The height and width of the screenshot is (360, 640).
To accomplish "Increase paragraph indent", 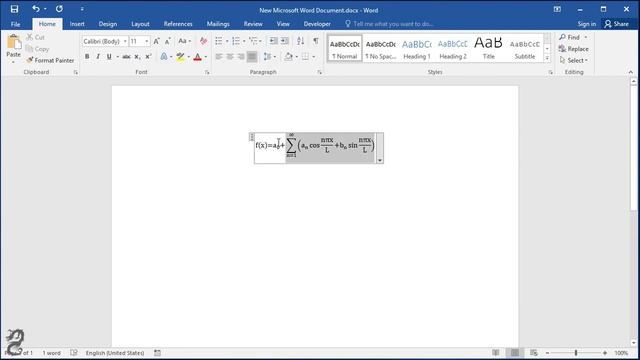I will click(284, 41).
